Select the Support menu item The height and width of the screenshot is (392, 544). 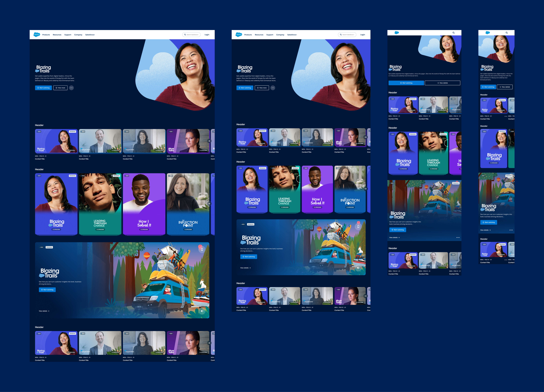tap(68, 35)
